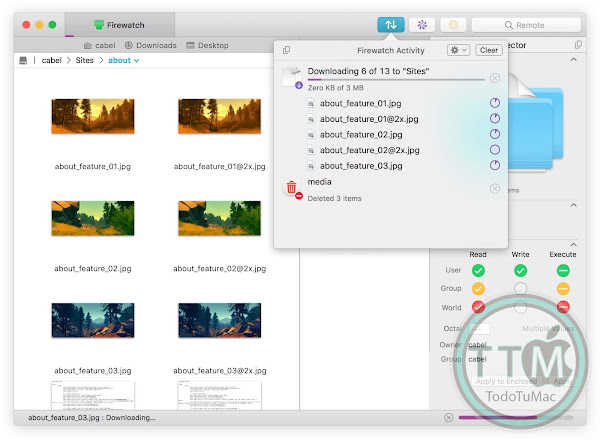Toggle User Write permission
Screen dimensions: 600x441
[520, 271]
